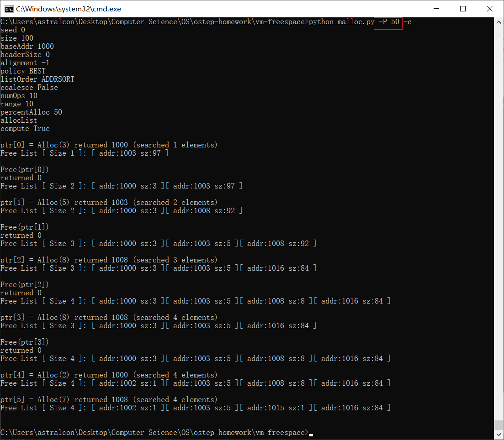
Task: Click the 'size 100' line
Action: click(x=17, y=38)
